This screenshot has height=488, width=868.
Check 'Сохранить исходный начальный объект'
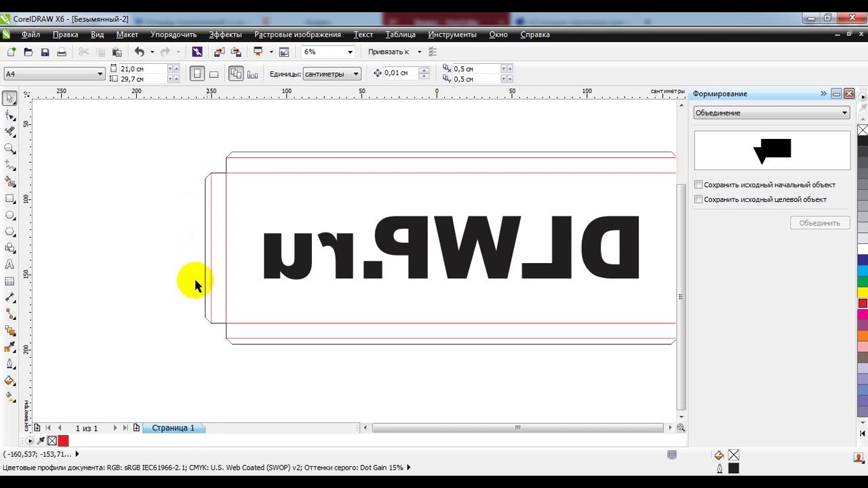point(698,184)
